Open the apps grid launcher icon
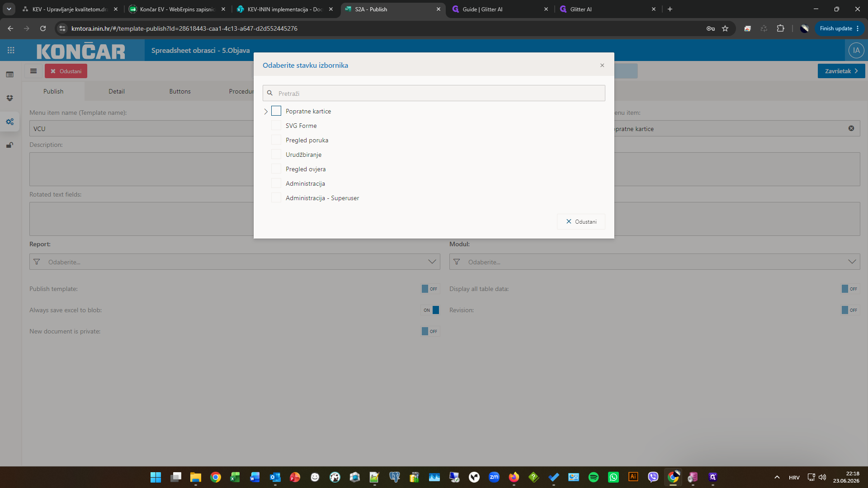This screenshot has height=488, width=868. 11,50
